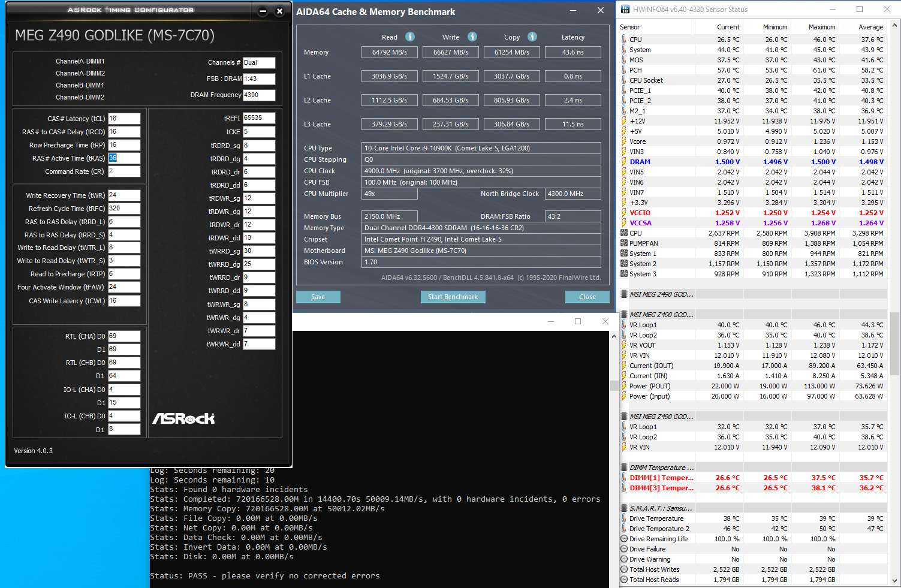The image size is (901, 588).
Task: Click the PUMPFAN fan icon
Action: tap(624, 243)
